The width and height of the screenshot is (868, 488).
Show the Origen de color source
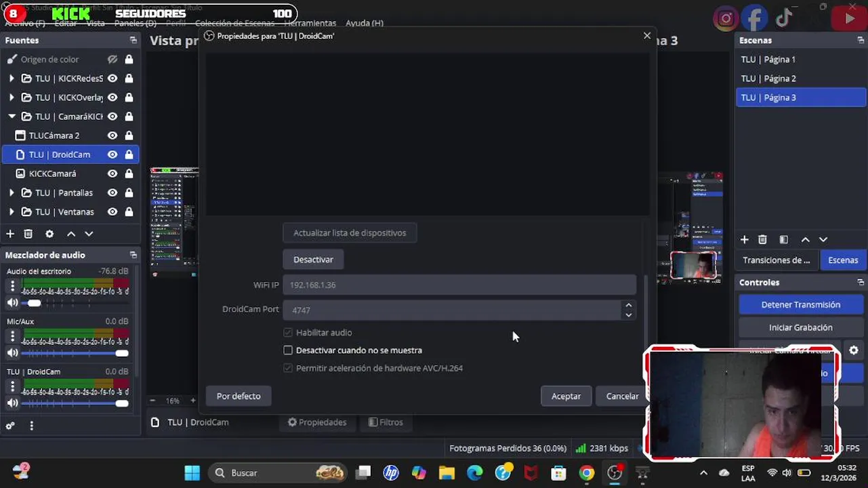pos(112,60)
